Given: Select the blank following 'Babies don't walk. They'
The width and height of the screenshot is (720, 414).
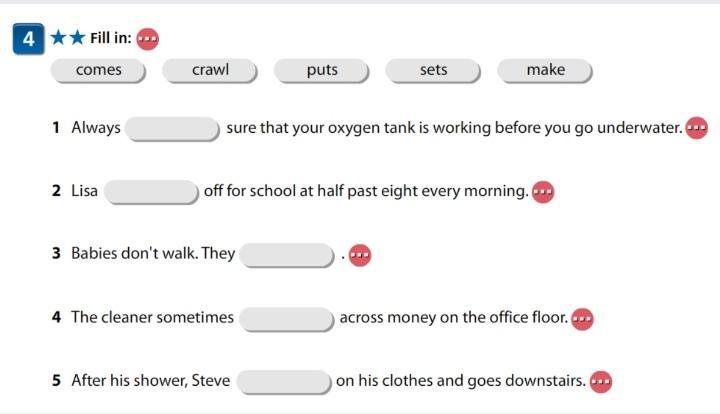Looking at the screenshot, I should [287, 255].
